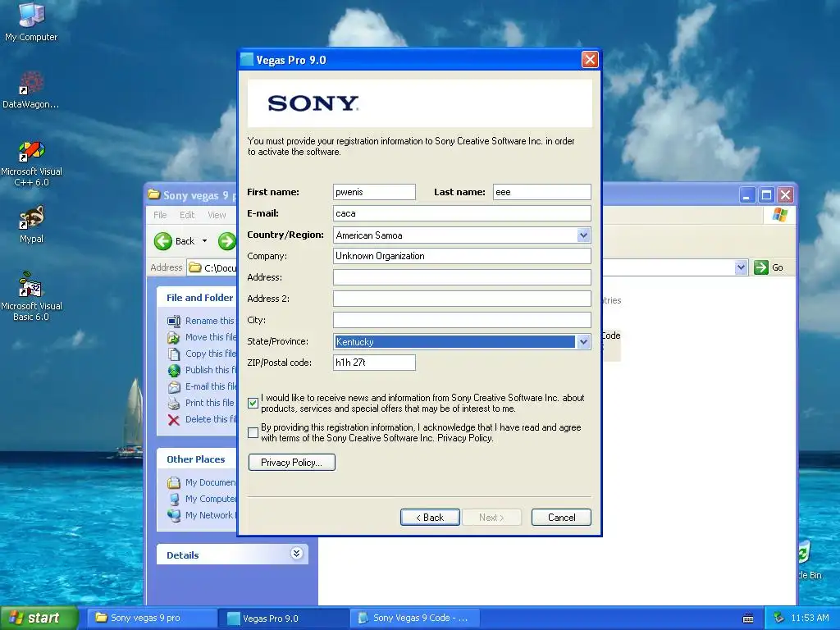Click in the ZIP/Postal code field
The width and height of the screenshot is (840, 630).
point(374,363)
